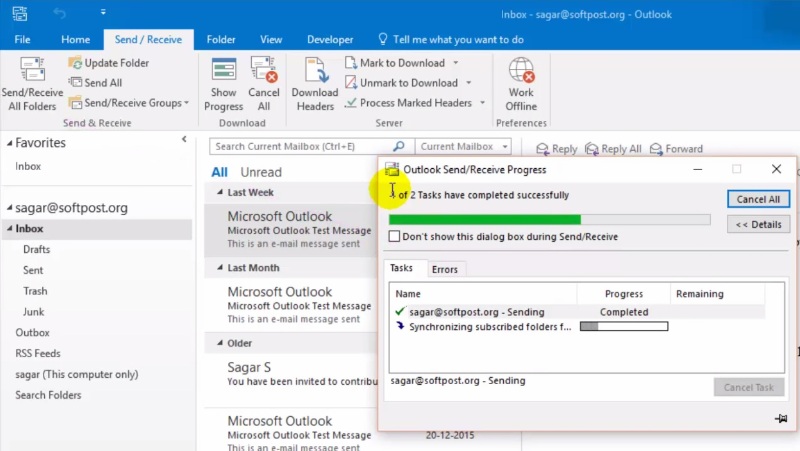The height and width of the screenshot is (451, 800).
Task: Click the search magnifier icon
Action: [398, 146]
